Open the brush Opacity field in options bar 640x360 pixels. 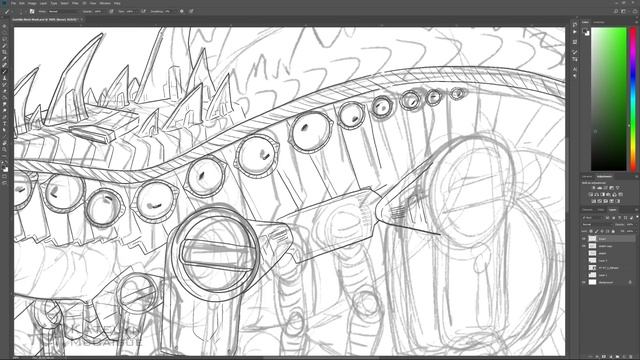pos(99,11)
